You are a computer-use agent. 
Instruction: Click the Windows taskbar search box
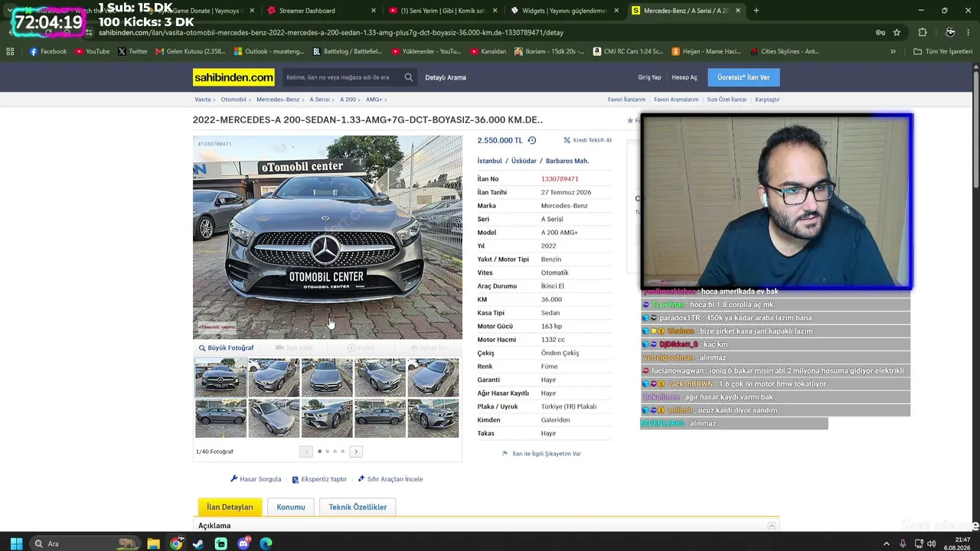[86, 543]
